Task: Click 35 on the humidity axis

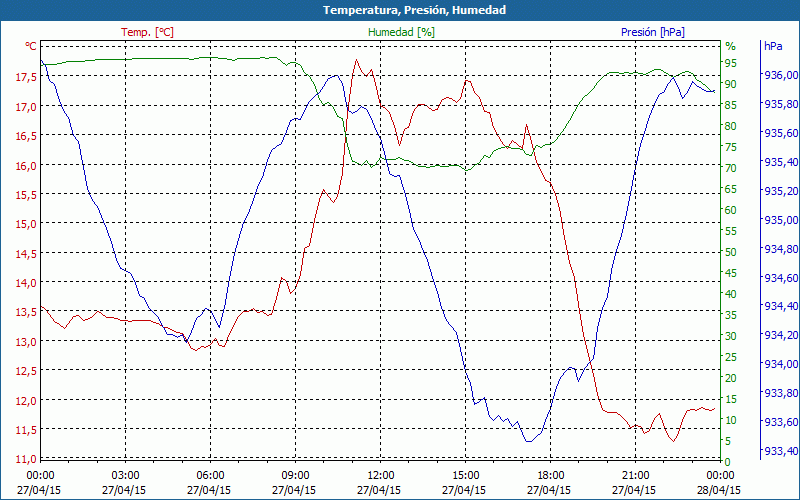Action: coord(731,315)
